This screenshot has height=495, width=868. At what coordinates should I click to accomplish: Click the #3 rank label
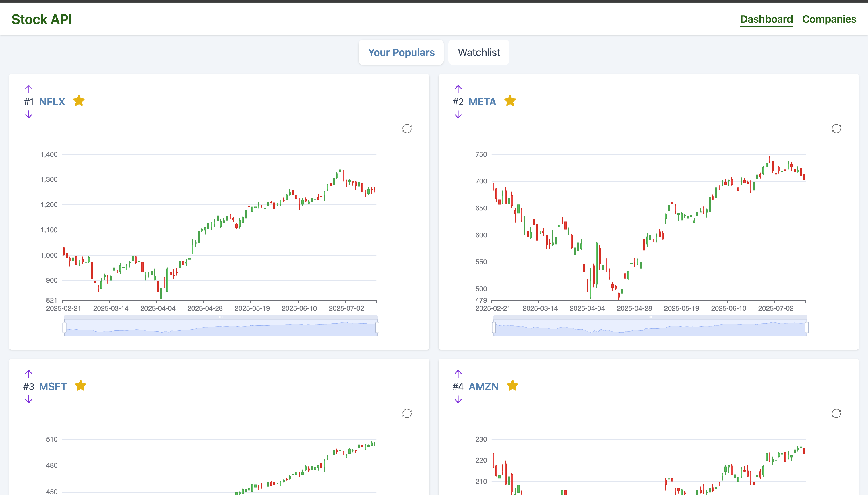(x=28, y=386)
